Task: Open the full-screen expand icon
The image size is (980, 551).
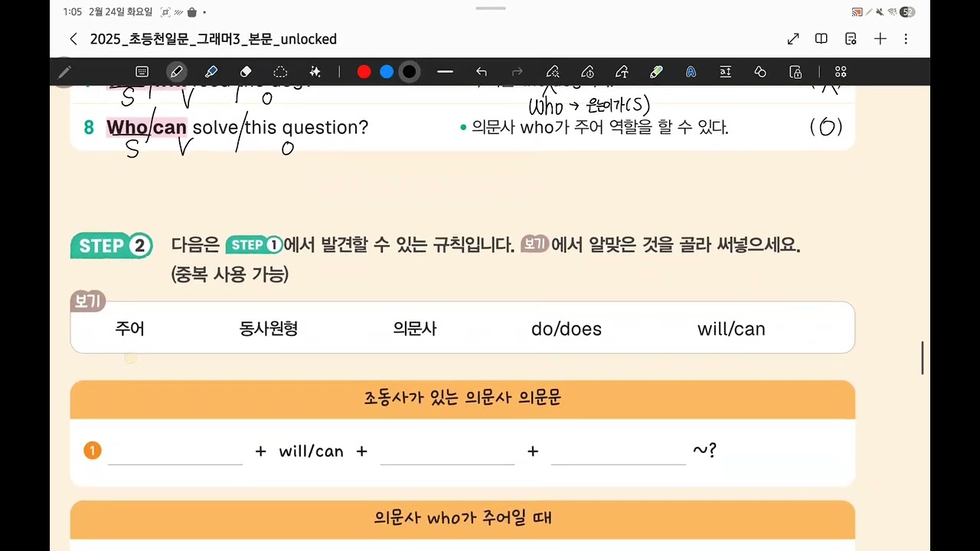Action: (x=793, y=39)
